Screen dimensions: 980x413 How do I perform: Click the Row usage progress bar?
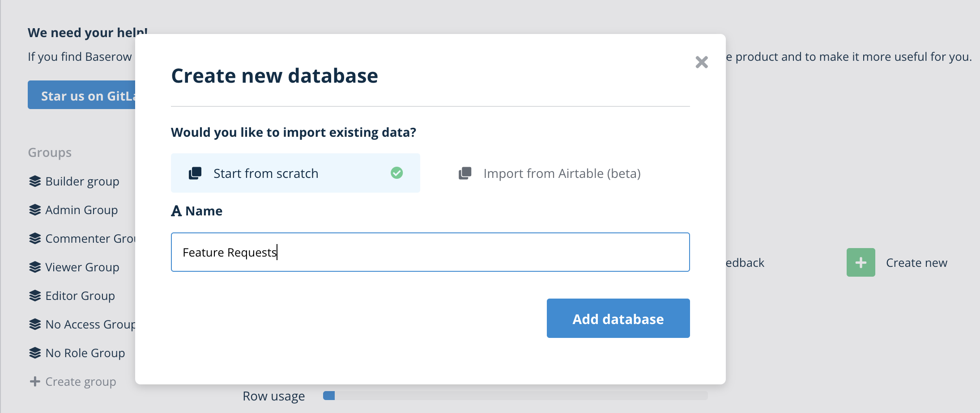515,396
